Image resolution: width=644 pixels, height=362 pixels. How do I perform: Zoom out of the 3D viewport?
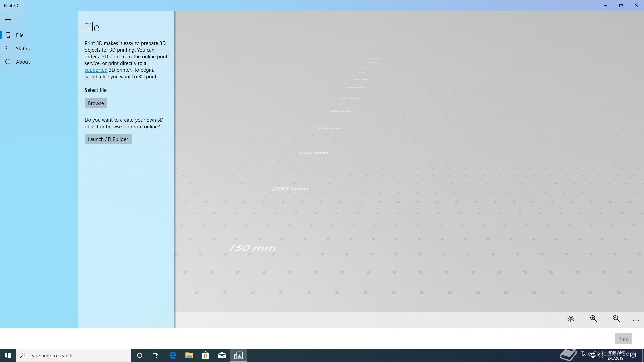(x=616, y=319)
